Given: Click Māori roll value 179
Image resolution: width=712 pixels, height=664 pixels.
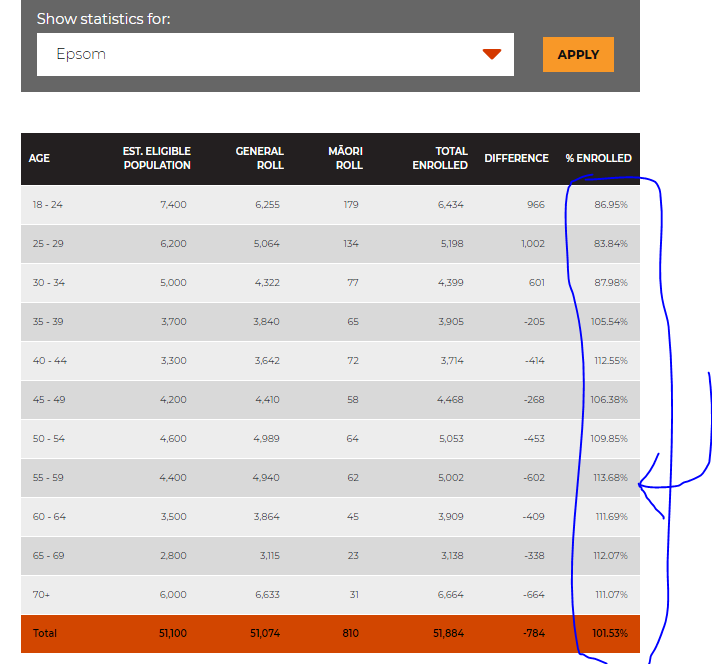Looking at the screenshot, I should pyautogui.click(x=351, y=205).
